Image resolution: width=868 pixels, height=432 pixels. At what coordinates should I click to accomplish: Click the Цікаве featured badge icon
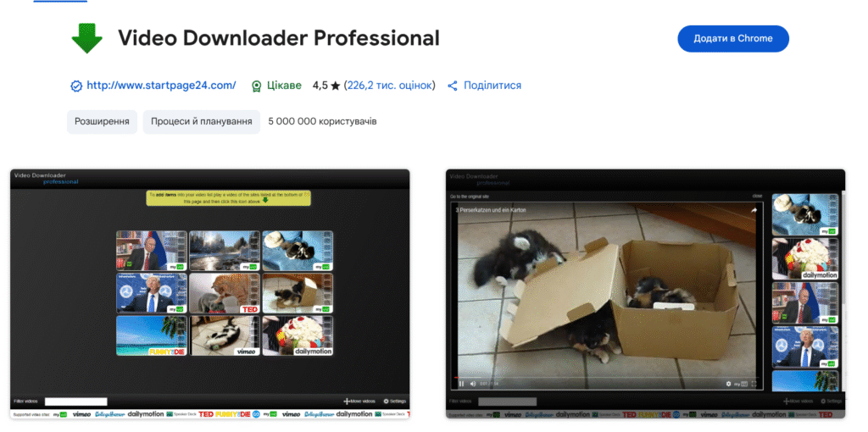tap(256, 86)
